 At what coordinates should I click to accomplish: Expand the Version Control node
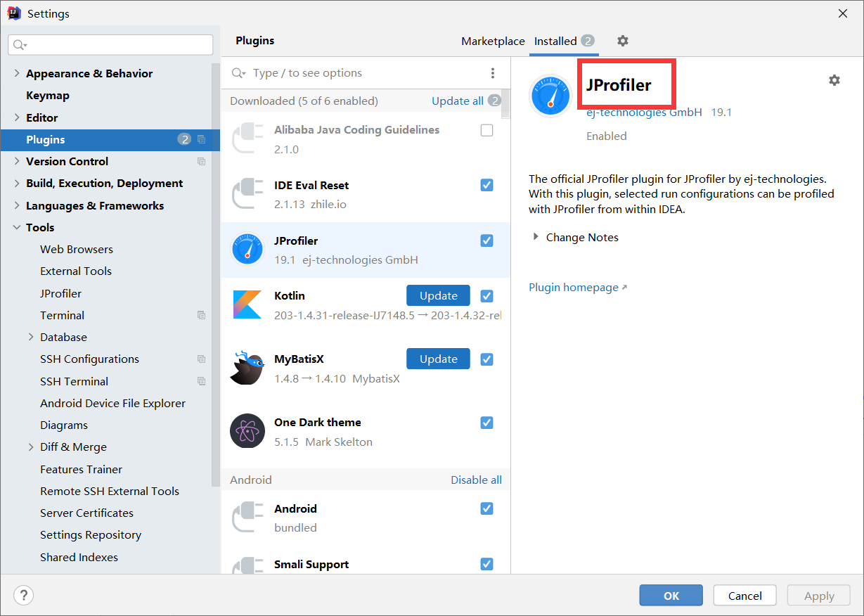(17, 161)
